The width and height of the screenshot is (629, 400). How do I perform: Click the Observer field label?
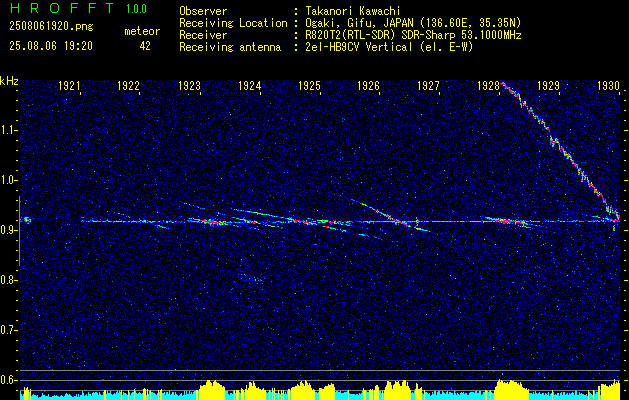pos(203,11)
